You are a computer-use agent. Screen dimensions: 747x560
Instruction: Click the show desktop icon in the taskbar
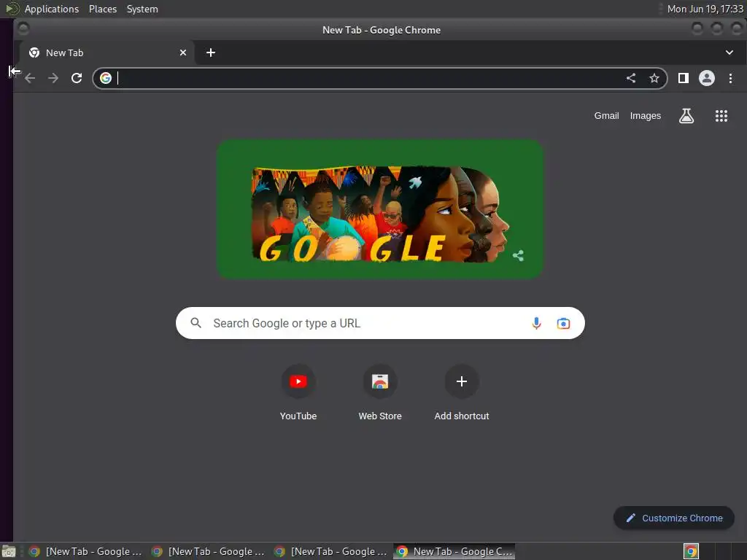9,551
